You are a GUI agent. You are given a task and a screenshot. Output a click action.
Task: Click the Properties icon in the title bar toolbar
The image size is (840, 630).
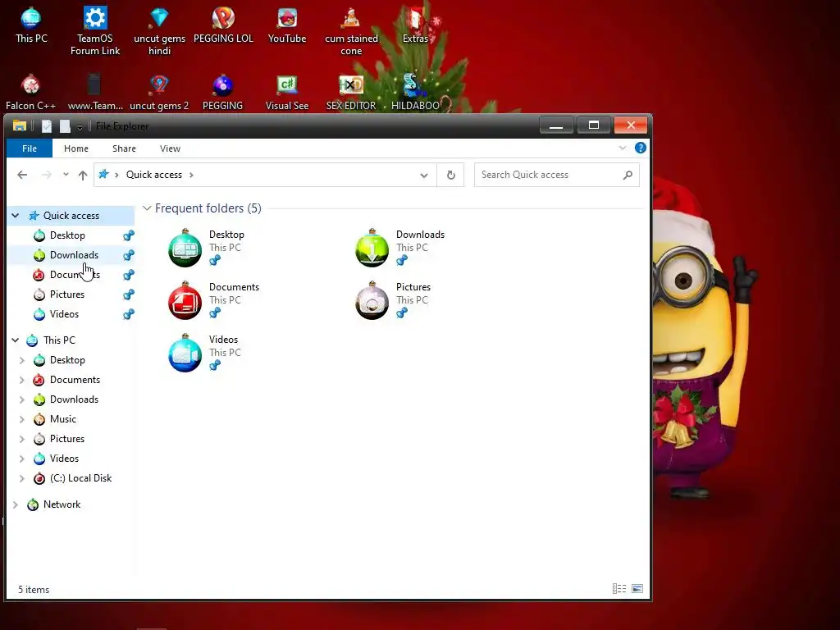click(47, 126)
